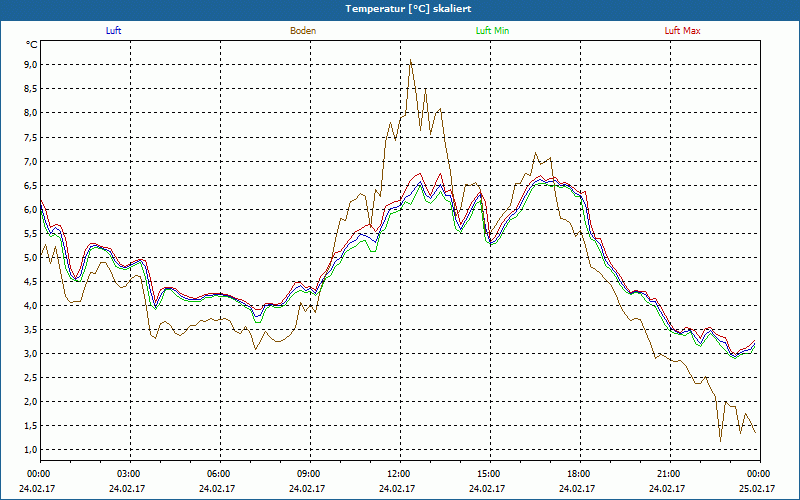Click the chart title 'Temperatur [°C] skaliert'
Image resolution: width=800 pixels, height=500 pixels.
[x=408, y=9]
